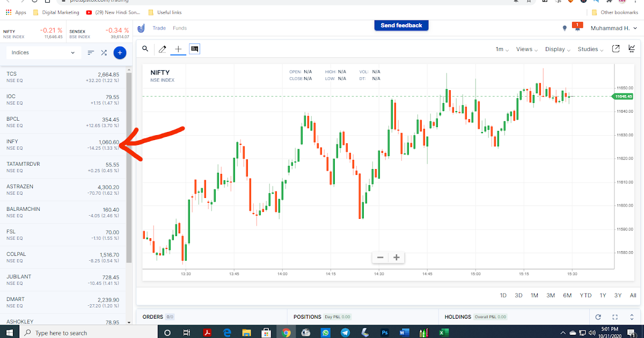Click the Send feedback button
This screenshot has width=644, height=338.
(x=401, y=25)
